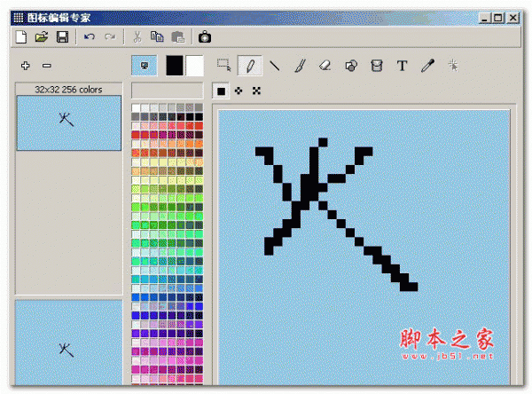The height and width of the screenshot is (394, 532).
Task: Redo the last undone action
Action: (x=110, y=36)
